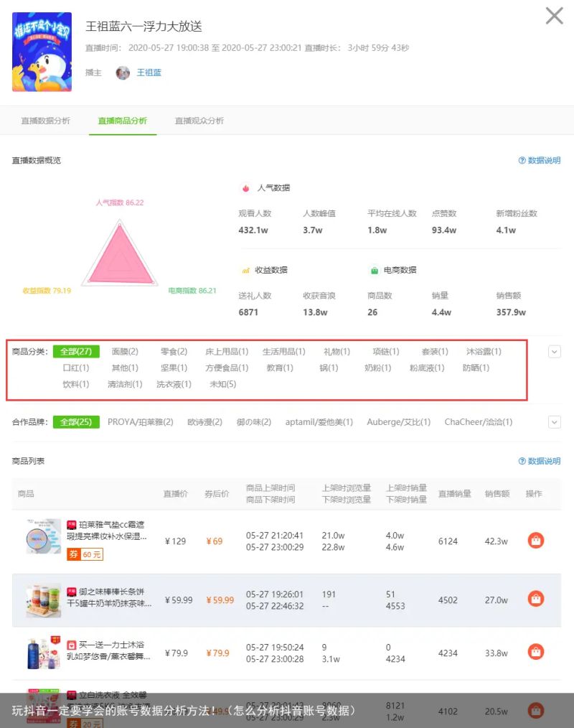View 御之味棒棒长条饼 product image
This screenshot has height=728, width=574.
[43, 600]
